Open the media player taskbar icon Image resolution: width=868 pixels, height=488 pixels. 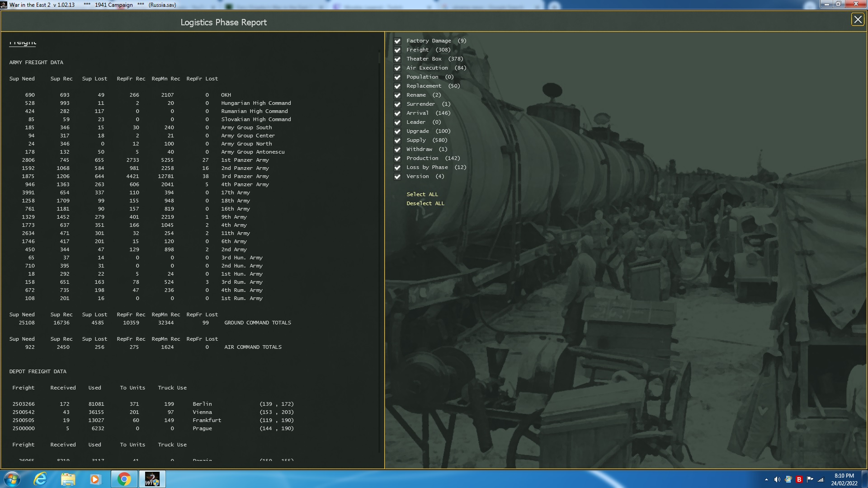95,479
